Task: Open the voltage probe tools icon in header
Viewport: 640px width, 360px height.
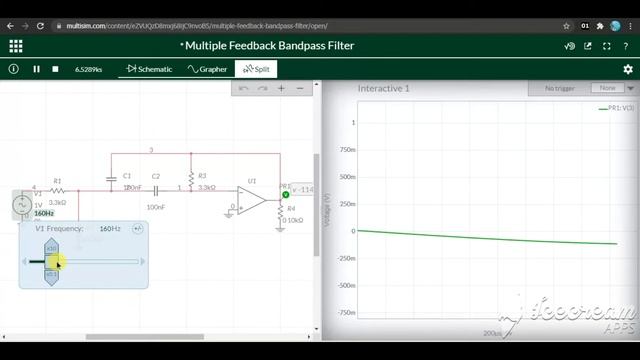Action: (x=569, y=46)
